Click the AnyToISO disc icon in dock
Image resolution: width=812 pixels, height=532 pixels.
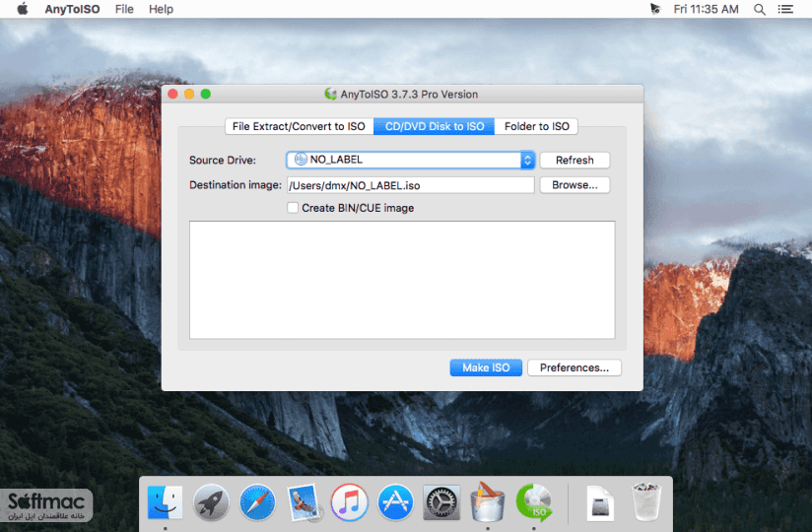pyautogui.click(x=534, y=502)
